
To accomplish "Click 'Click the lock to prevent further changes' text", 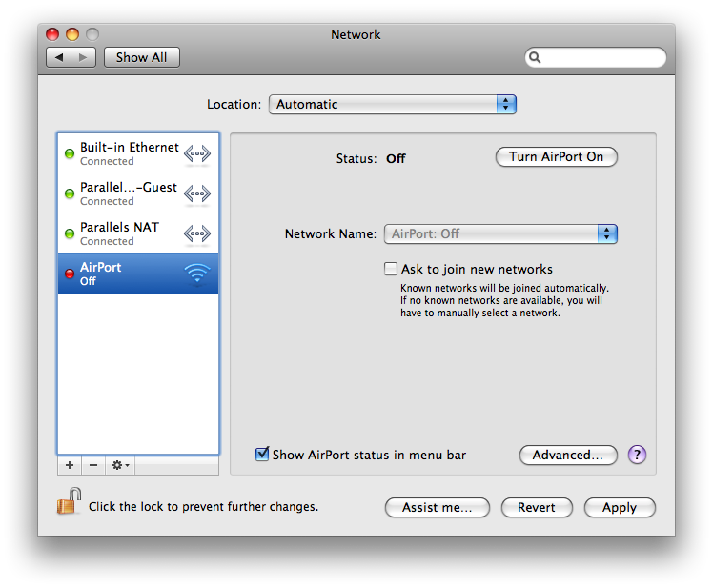I will pos(203,507).
